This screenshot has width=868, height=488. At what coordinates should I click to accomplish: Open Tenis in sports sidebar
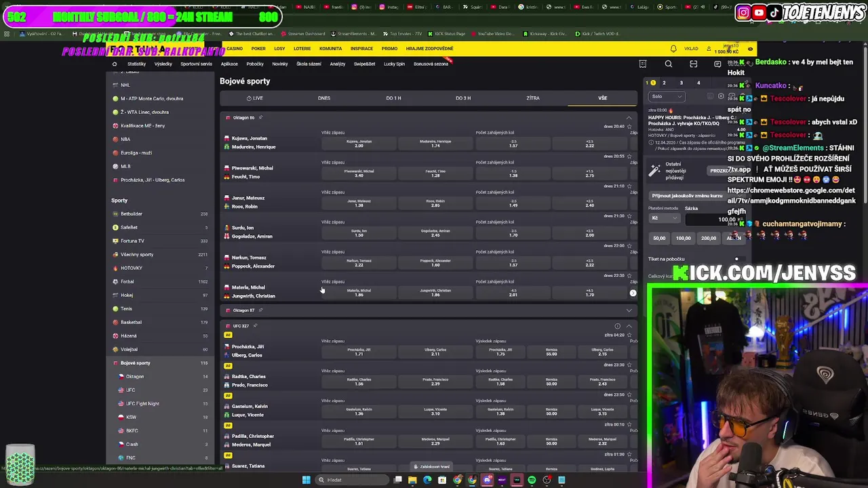[161, 308]
